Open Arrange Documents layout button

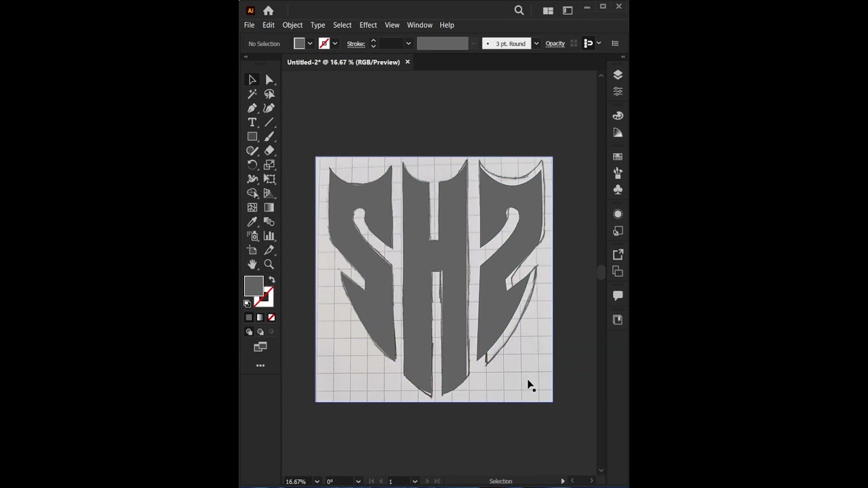click(548, 10)
